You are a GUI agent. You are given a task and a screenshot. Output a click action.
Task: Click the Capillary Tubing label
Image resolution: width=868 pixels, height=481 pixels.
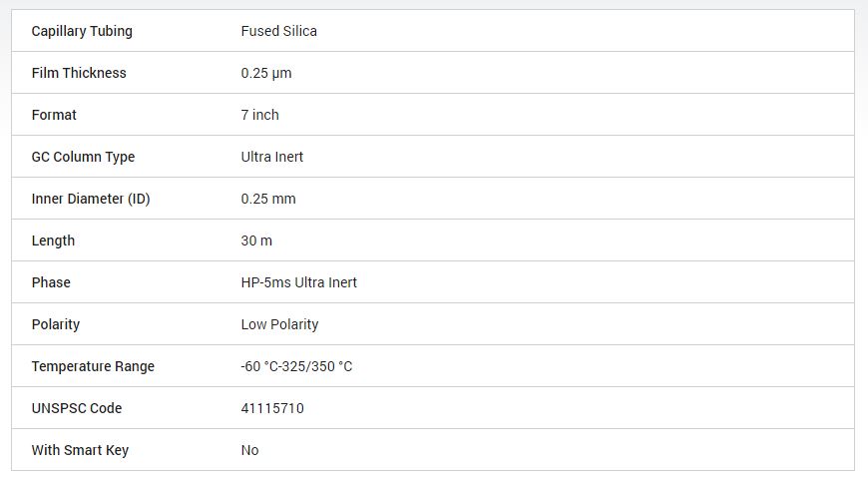pos(82,31)
